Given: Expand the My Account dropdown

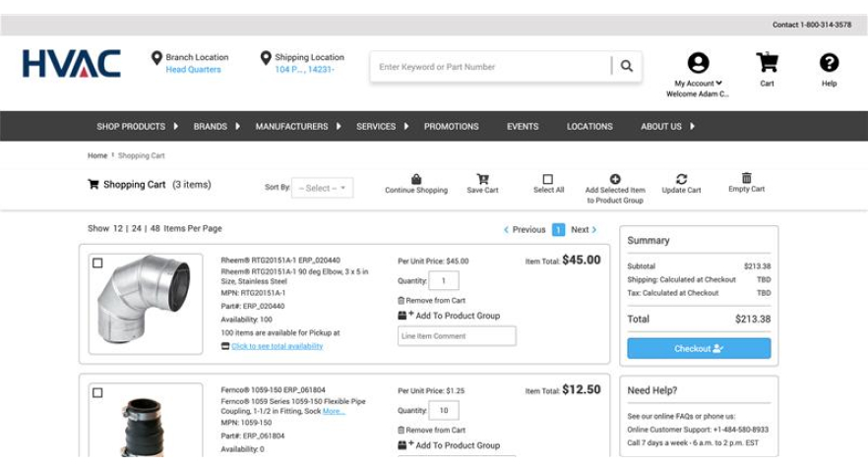Looking at the screenshot, I should (x=698, y=84).
